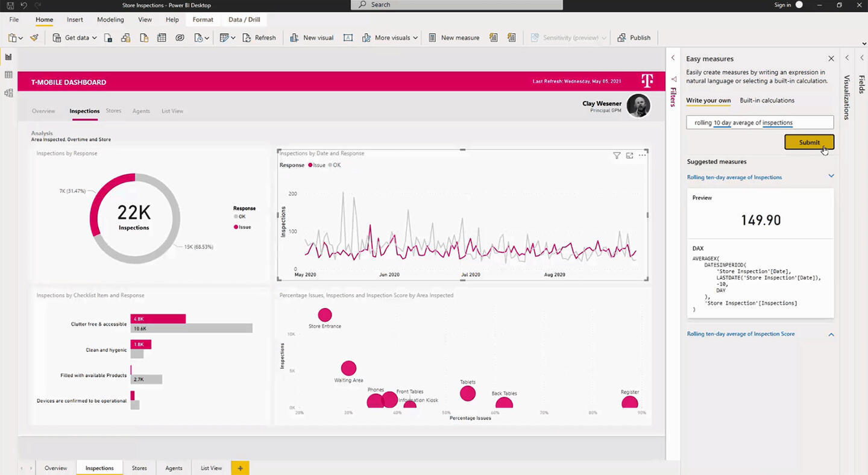Screen dimensions: 868x475
Task: Expand the Rolling ten-day average of Inspection Score suggestion
Action: [831, 335]
